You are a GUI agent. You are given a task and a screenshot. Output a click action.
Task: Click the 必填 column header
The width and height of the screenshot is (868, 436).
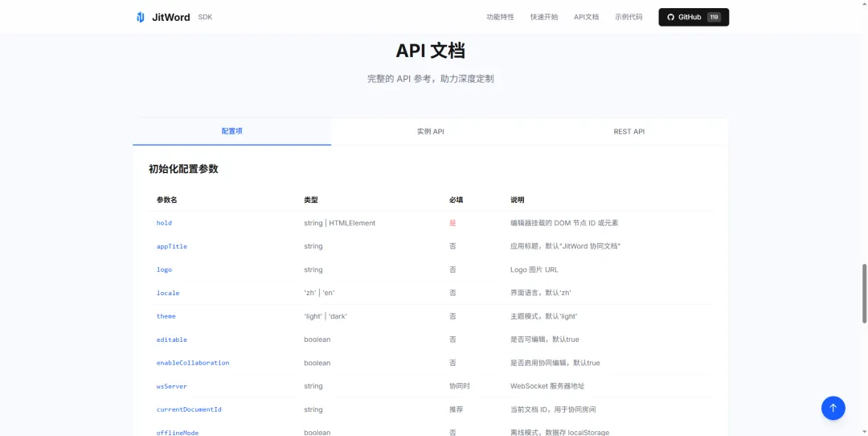click(x=457, y=200)
